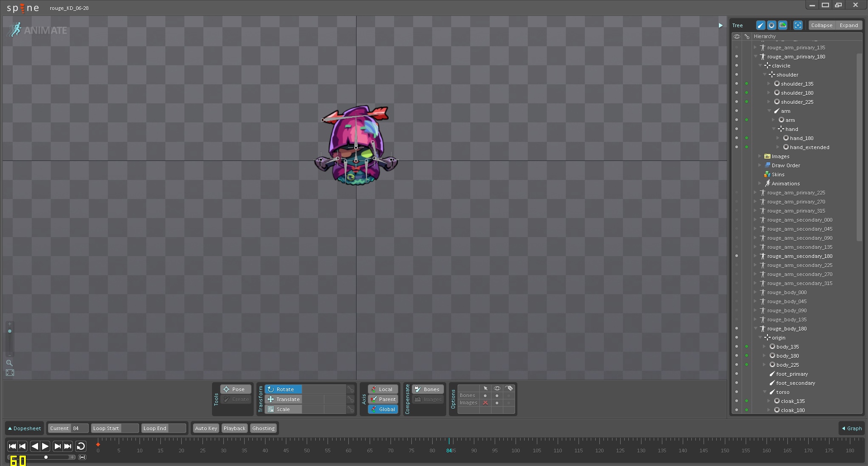Select the Rotate transform tool
This screenshot has width=868, height=466.
pos(285,389)
